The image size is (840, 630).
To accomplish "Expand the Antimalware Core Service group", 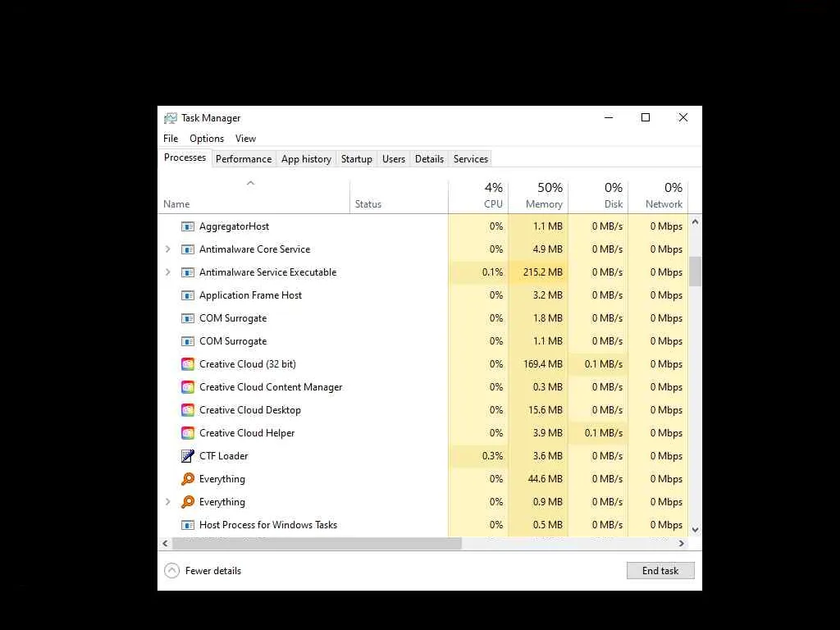I will [168, 249].
